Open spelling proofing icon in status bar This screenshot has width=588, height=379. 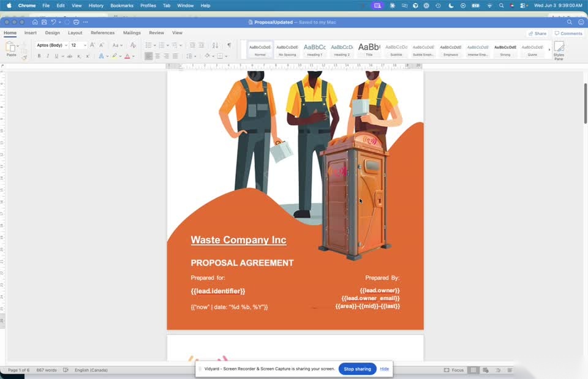pos(66,370)
